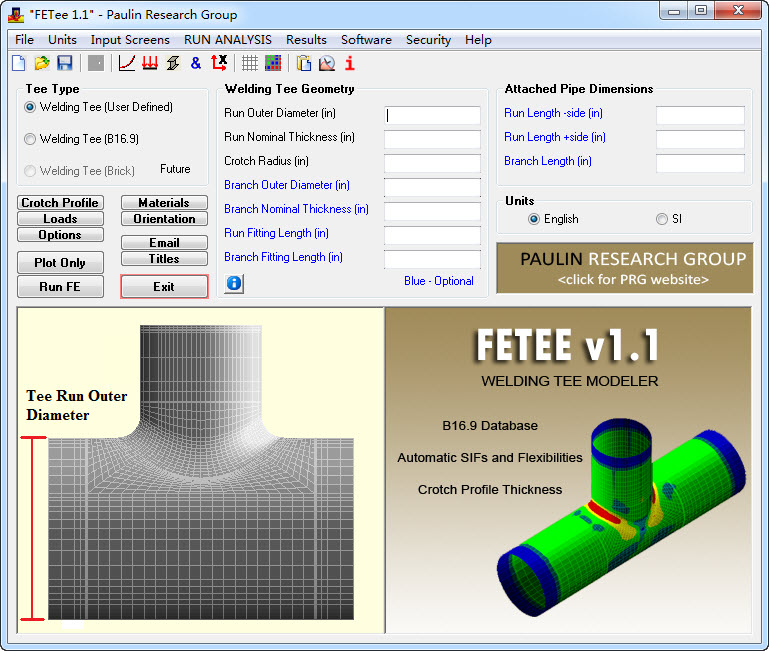Focus the Run Length -side input field
769x651 pixels.
click(700, 115)
